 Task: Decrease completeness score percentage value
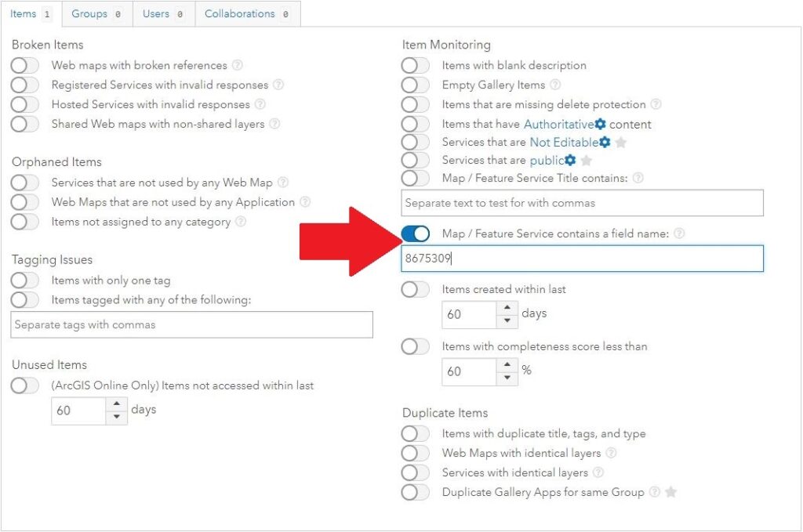coord(508,378)
